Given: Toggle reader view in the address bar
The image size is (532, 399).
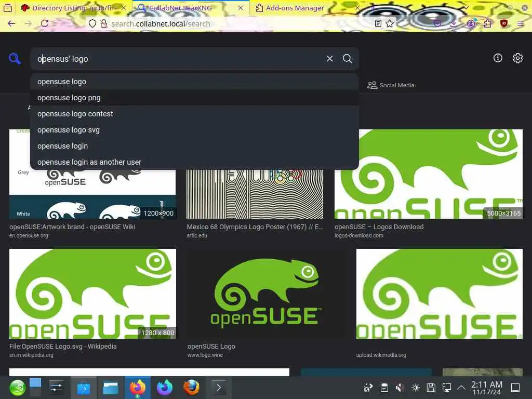Looking at the screenshot, I should tap(378, 23).
